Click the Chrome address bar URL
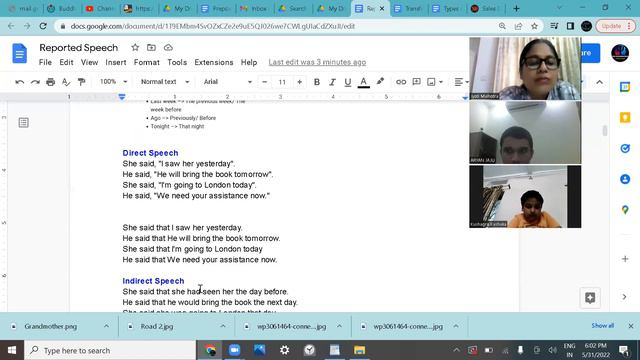This screenshot has height=360, width=640. point(213,26)
